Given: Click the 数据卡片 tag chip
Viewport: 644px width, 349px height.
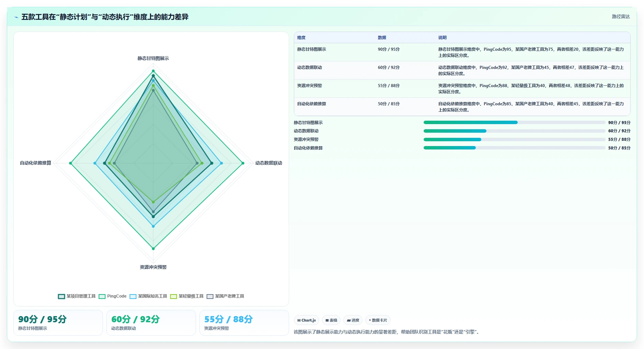Looking at the screenshot, I should pyautogui.click(x=378, y=320).
